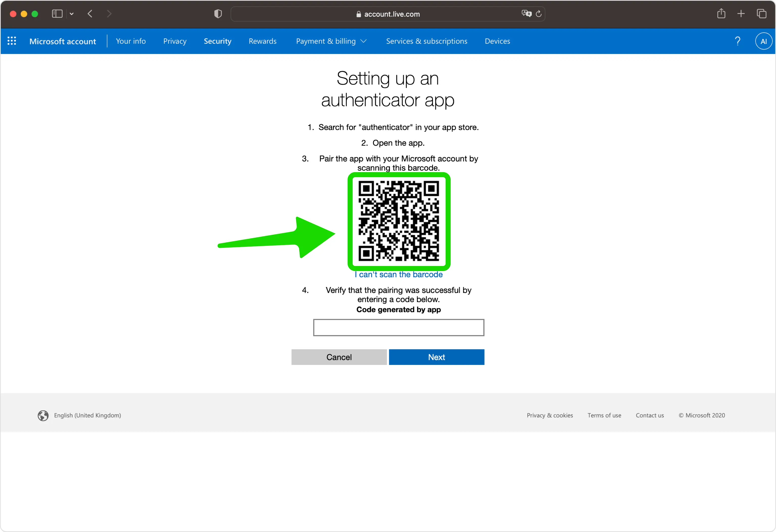Open Contact us footer link
Image resolution: width=776 pixels, height=532 pixels.
(x=650, y=416)
